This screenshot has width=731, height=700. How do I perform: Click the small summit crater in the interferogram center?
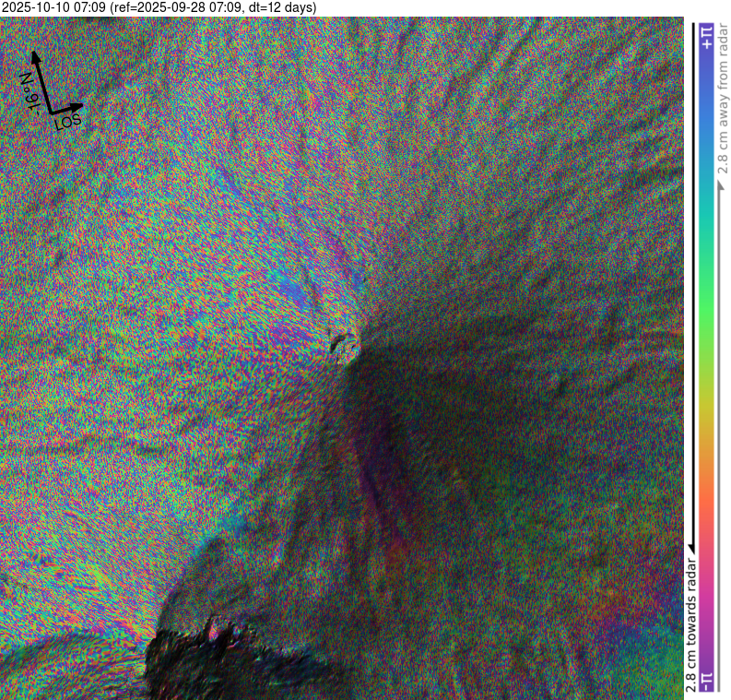coord(343,346)
